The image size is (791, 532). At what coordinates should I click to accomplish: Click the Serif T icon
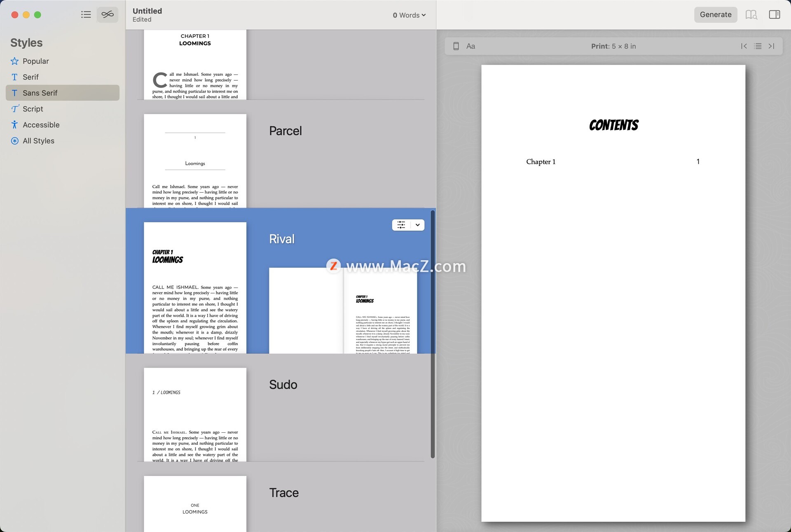(x=14, y=77)
